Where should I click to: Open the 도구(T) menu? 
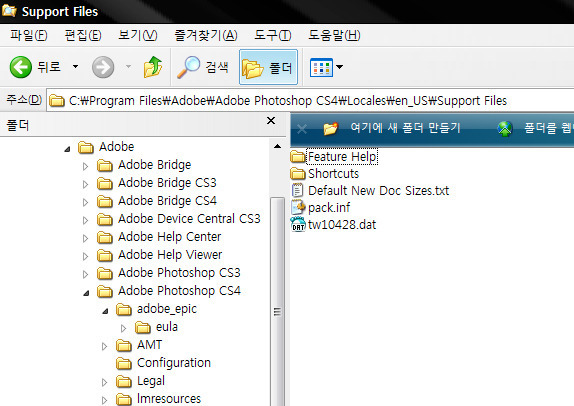coord(273,36)
